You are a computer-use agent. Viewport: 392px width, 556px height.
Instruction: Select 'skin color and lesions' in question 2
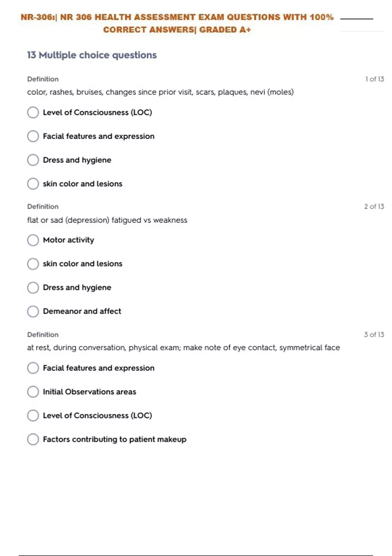click(x=33, y=264)
